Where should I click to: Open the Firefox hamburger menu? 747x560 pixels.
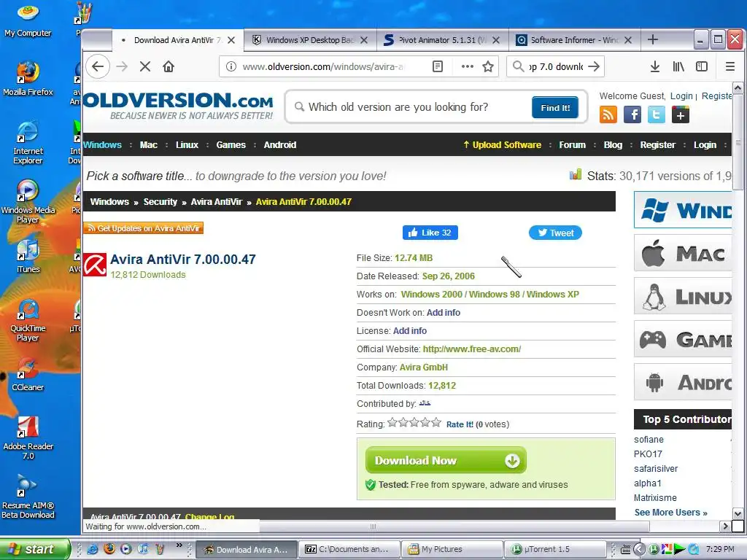(x=729, y=66)
